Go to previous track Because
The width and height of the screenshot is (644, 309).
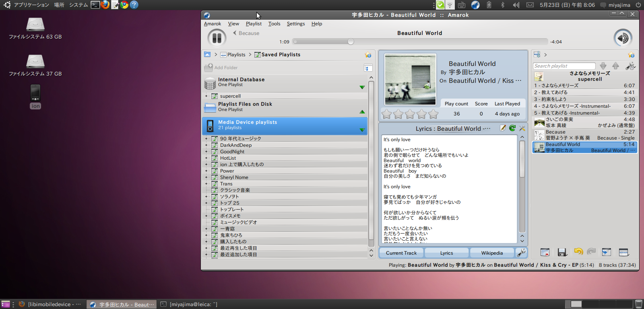246,33
